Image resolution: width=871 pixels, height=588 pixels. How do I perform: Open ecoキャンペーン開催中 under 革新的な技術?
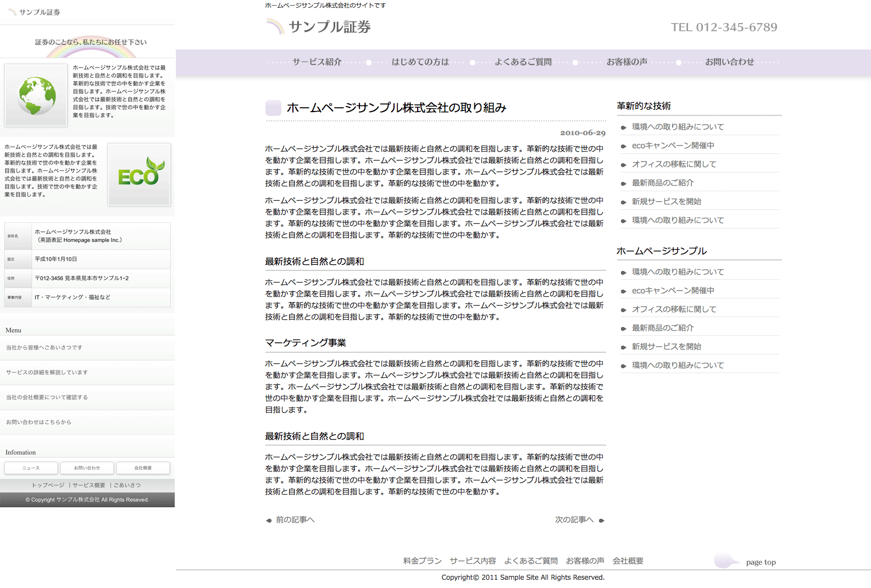pos(673,146)
